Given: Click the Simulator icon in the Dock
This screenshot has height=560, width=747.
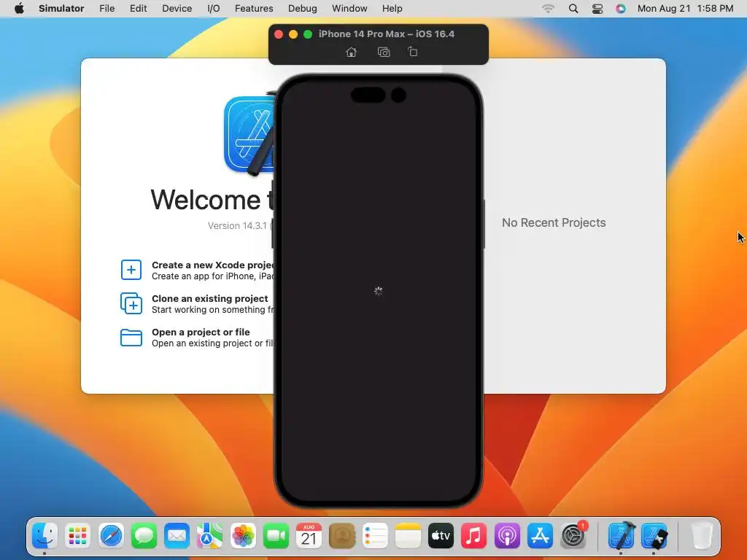Looking at the screenshot, I should (654, 536).
